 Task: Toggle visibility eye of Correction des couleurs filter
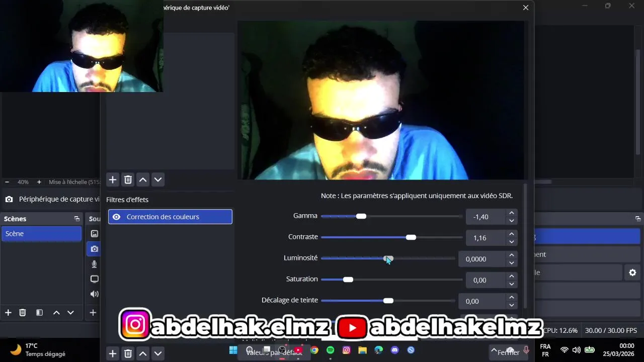(x=116, y=217)
